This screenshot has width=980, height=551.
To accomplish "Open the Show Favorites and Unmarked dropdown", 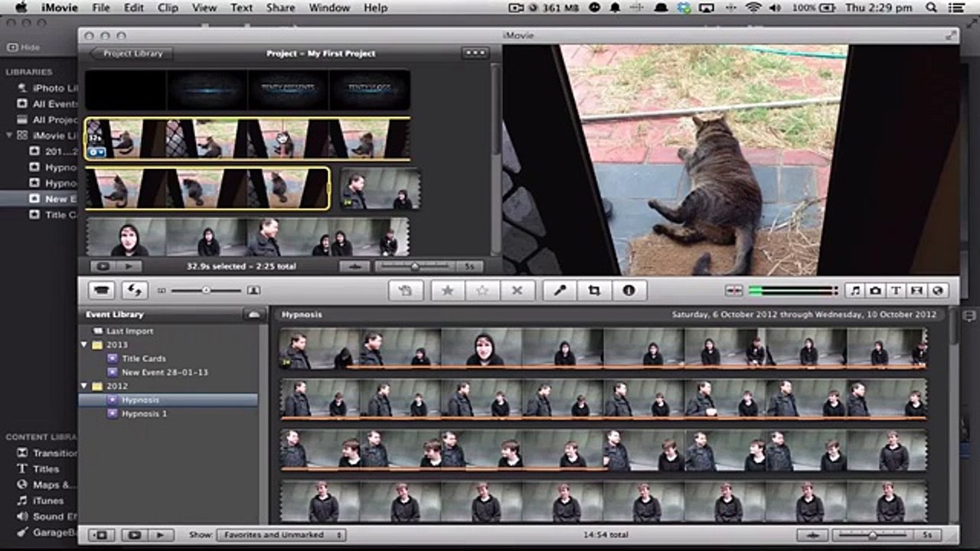I will click(281, 535).
